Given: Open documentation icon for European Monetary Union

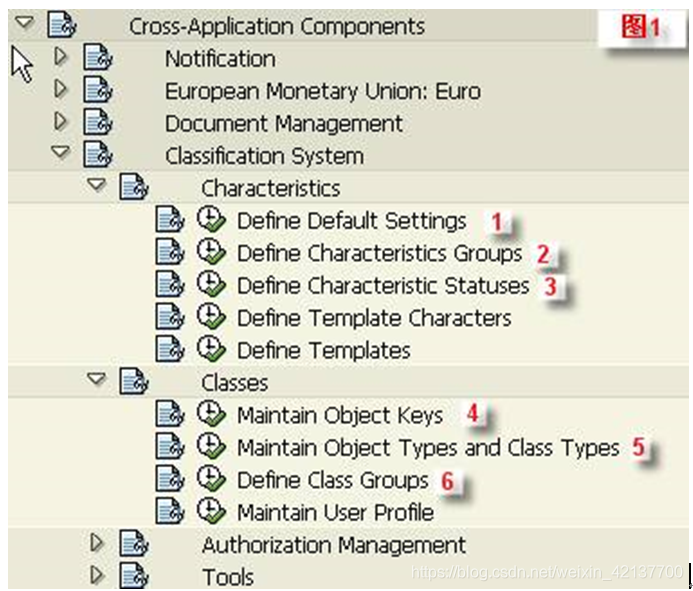Looking at the screenshot, I should (98, 89).
